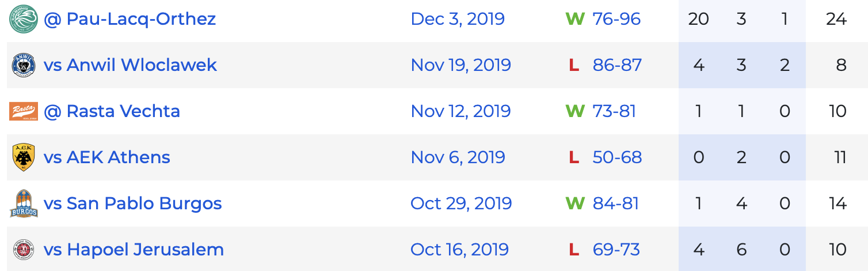Open the vs Anwil Wloclawek team link
The width and height of the screenshot is (868, 271).
click(130, 65)
